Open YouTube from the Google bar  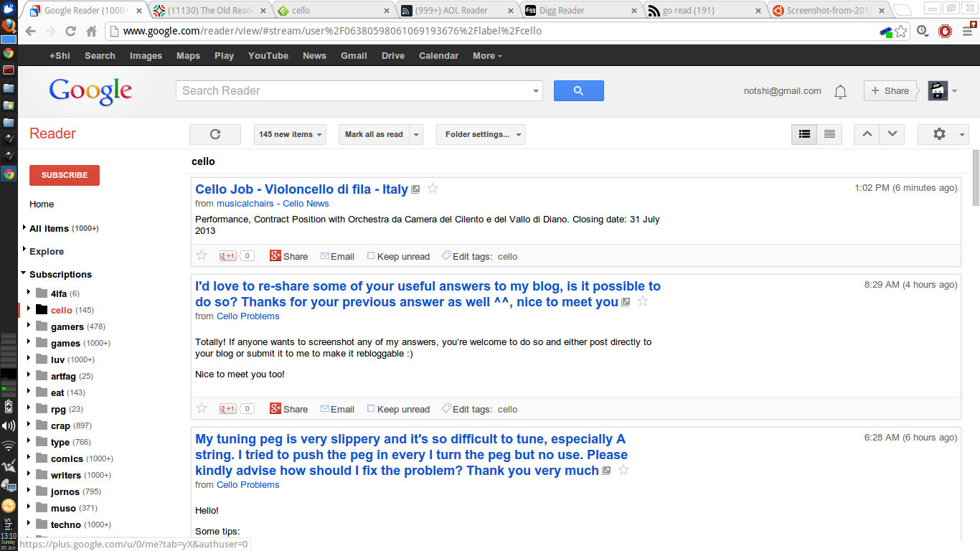click(x=268, y=55)
